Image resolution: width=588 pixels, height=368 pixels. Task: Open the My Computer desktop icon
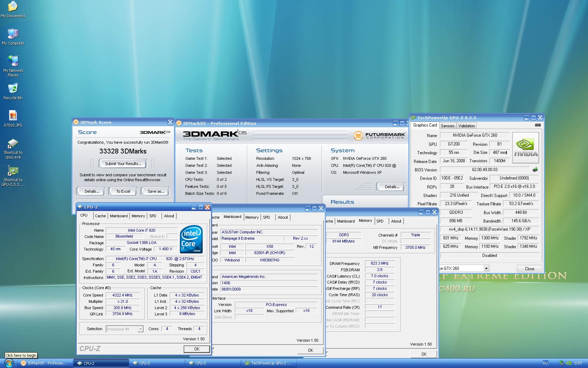point(13,37)
